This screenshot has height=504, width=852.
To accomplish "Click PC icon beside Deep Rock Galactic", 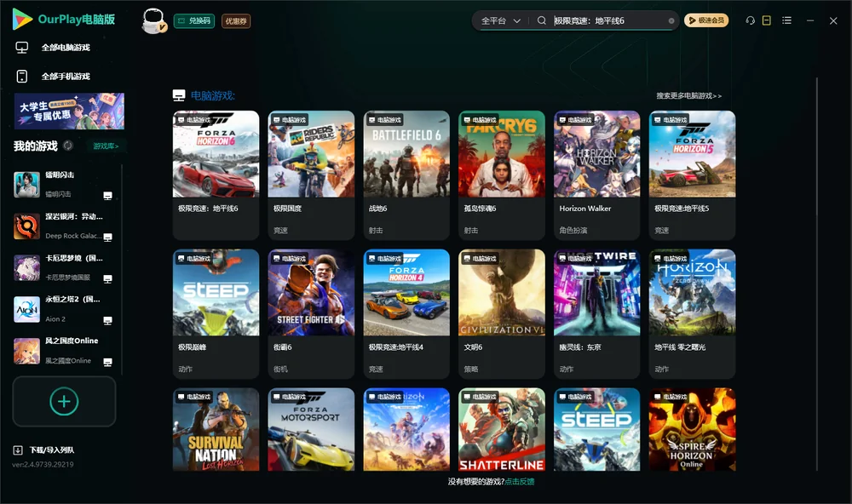I will (107, 238).
